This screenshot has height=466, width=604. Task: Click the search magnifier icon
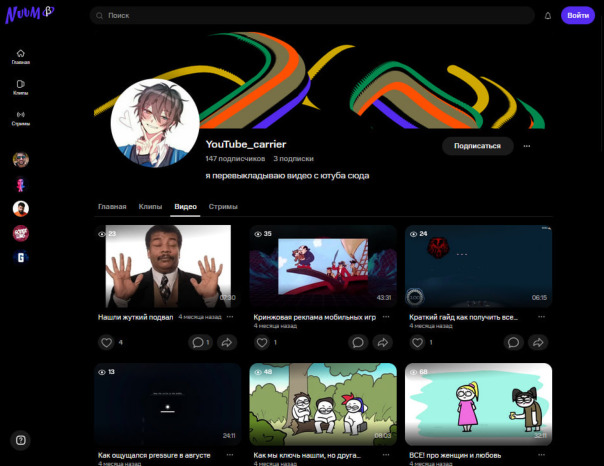(x=99, y=15)
